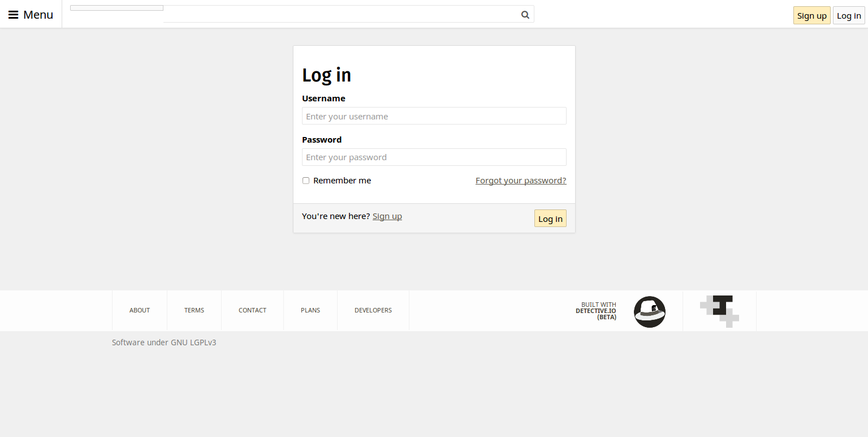
Task: Click the BUILT WITH DETECTIVE.IO (BETA) label
Action: pyautogui.click(x=597, y=311)
